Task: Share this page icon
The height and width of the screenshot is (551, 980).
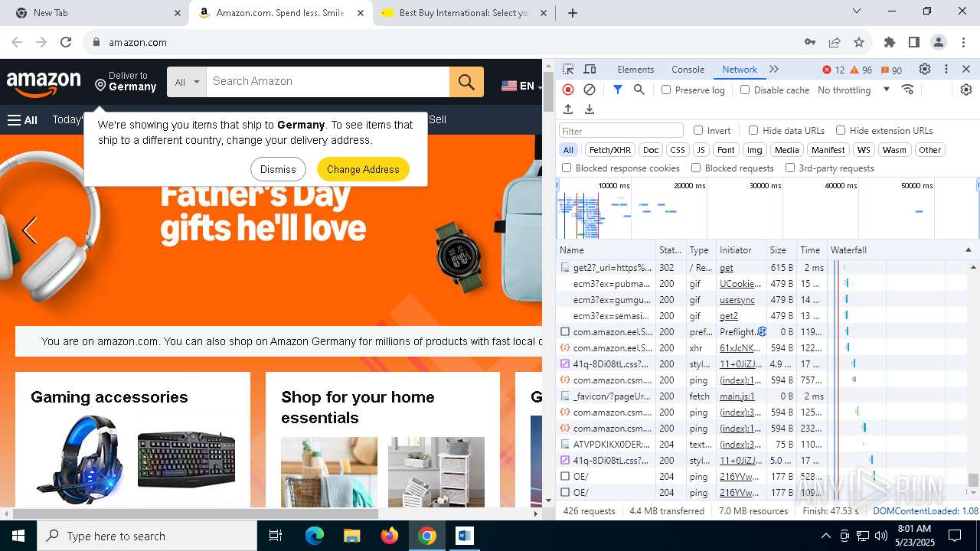Action: [835, 42]
